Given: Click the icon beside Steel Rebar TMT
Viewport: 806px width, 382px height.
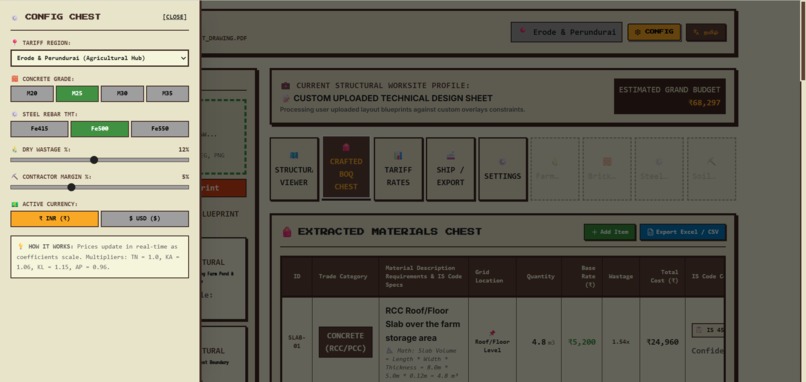Looking at the screenshot, I should (14, 114).
